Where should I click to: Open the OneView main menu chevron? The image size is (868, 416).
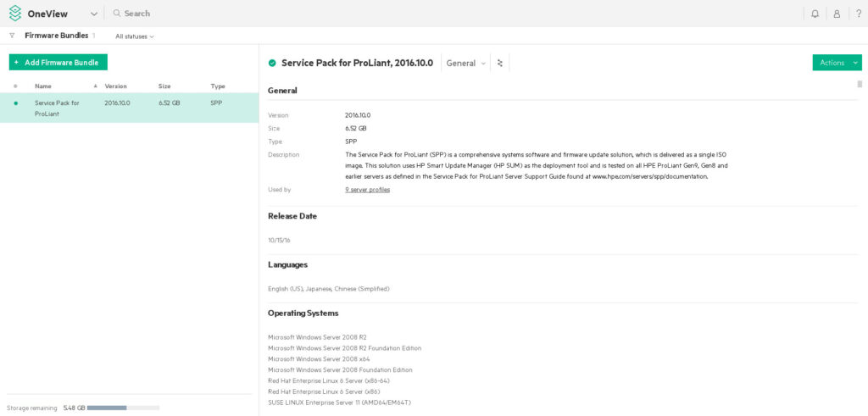tap(93, 14)
